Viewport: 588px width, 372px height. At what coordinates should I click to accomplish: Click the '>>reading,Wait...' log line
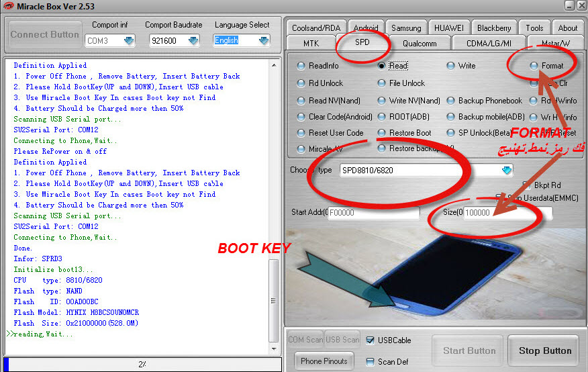pos(40,334)
